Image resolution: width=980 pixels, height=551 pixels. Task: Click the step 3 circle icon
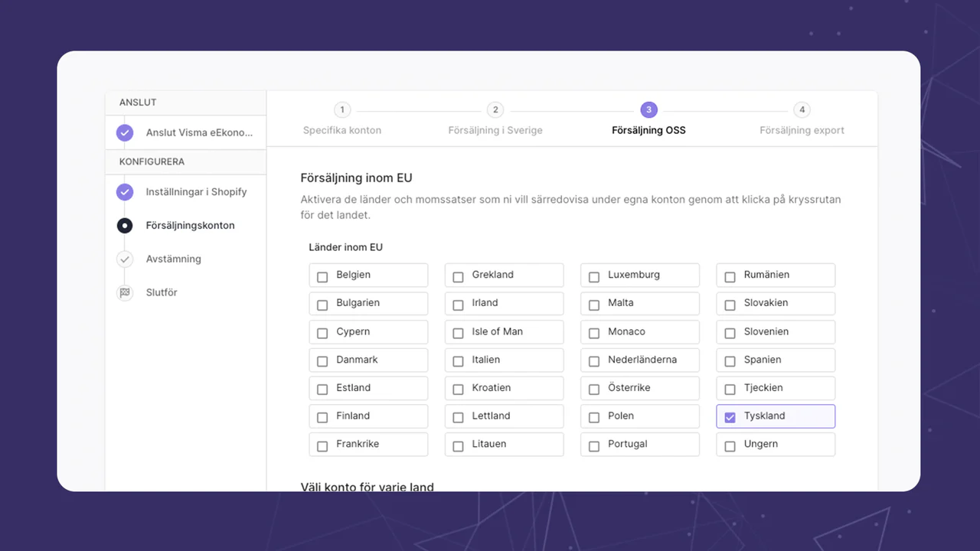(648, 110)
